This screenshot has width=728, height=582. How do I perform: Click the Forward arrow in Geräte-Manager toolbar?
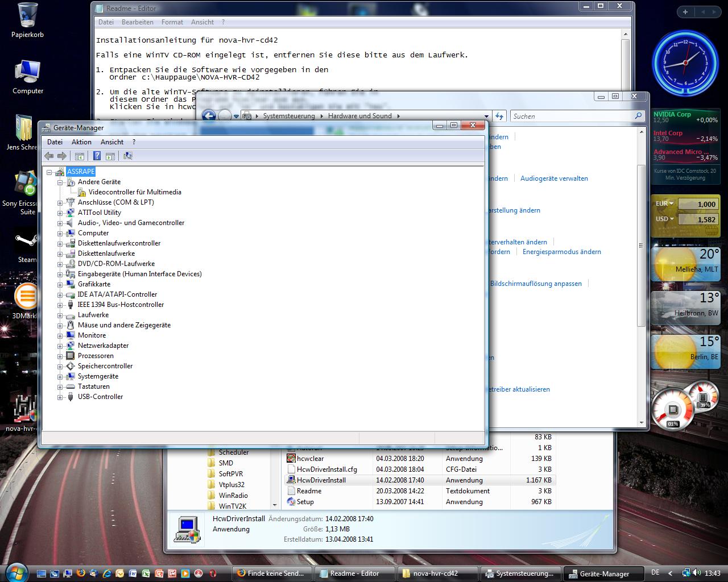[x=62, y=156]
